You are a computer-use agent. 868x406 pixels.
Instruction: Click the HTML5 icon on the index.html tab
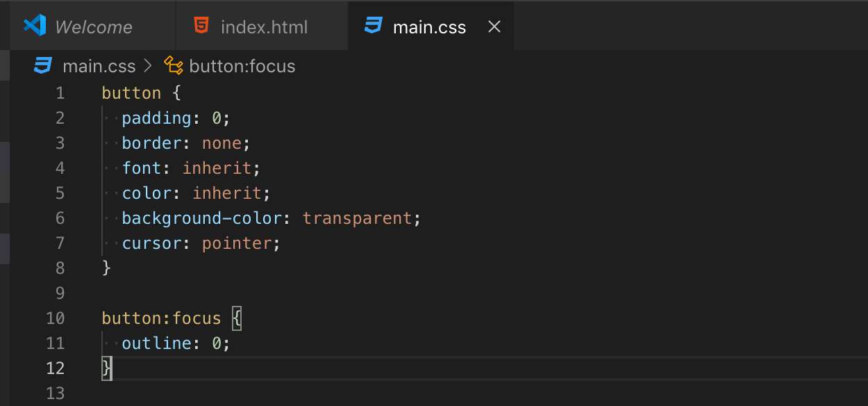pos(201,26)
